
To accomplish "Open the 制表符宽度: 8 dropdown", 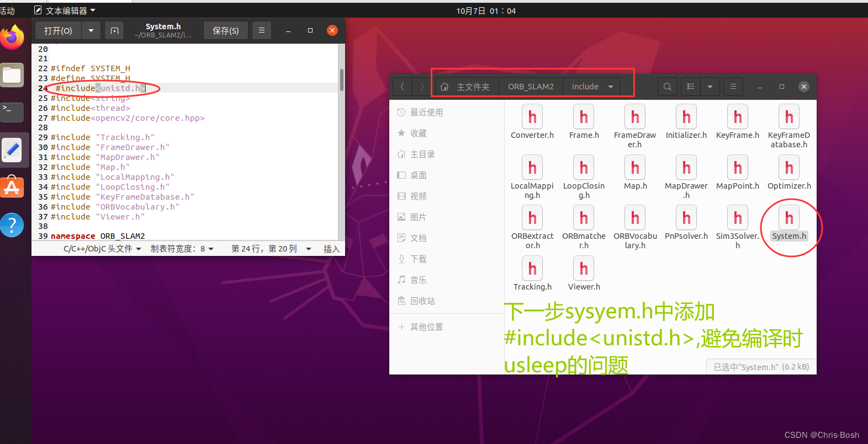I will (182, 249).
